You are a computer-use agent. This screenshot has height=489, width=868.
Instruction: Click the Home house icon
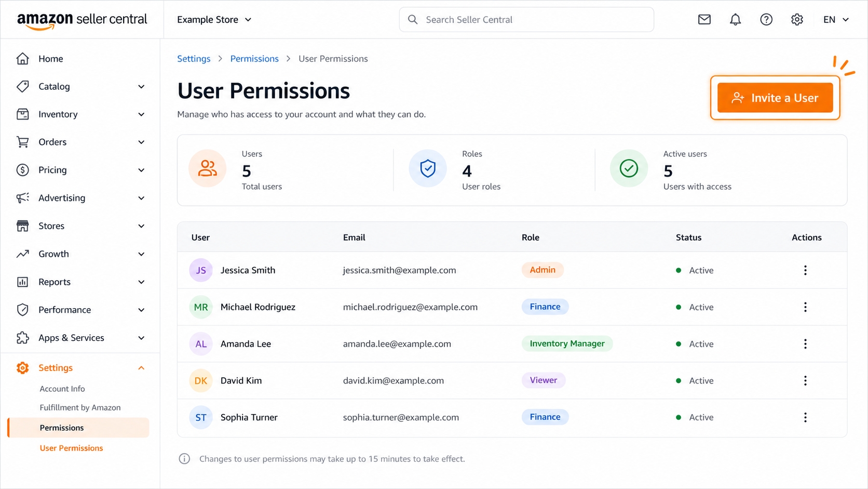point(22,59)
